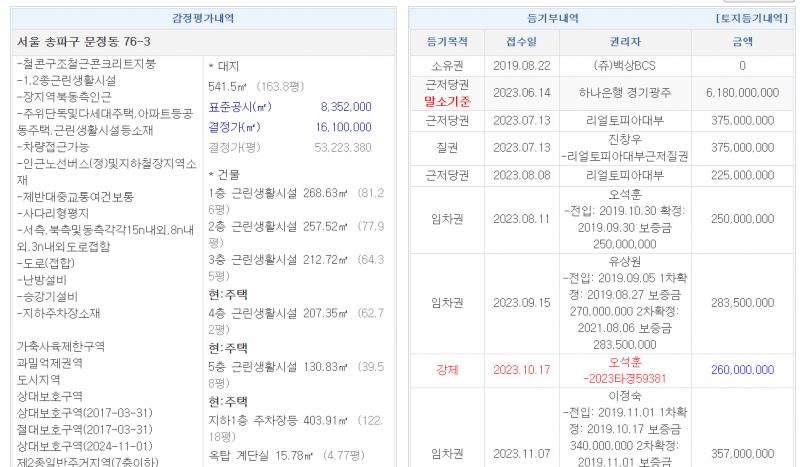This screenshot has height=467, width=800.
Task: Select the 등기목적 column header
Action: click(446, 42)
